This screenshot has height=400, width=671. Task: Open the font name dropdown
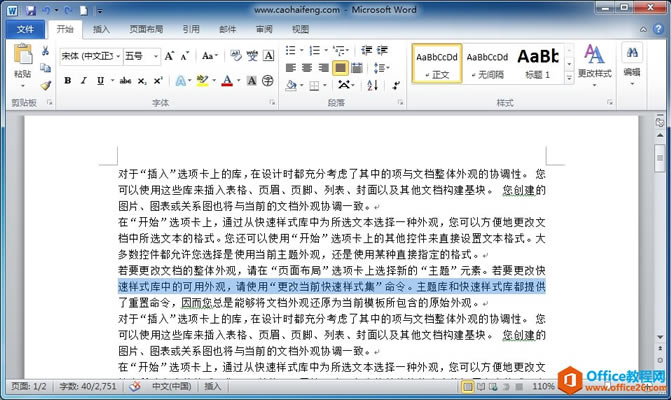coord(118,56)
